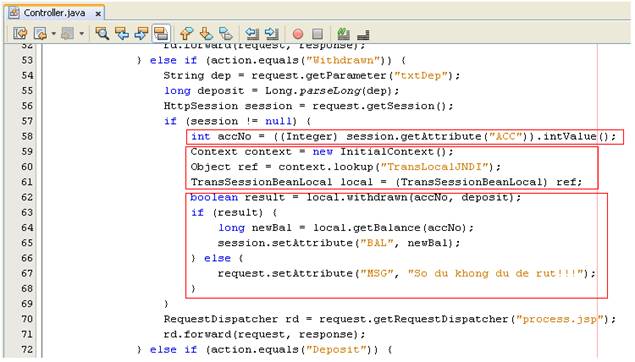Click the "TransLocalJNDI" string literal
Screen dimensions: 635x362
(x=434, y=167)
